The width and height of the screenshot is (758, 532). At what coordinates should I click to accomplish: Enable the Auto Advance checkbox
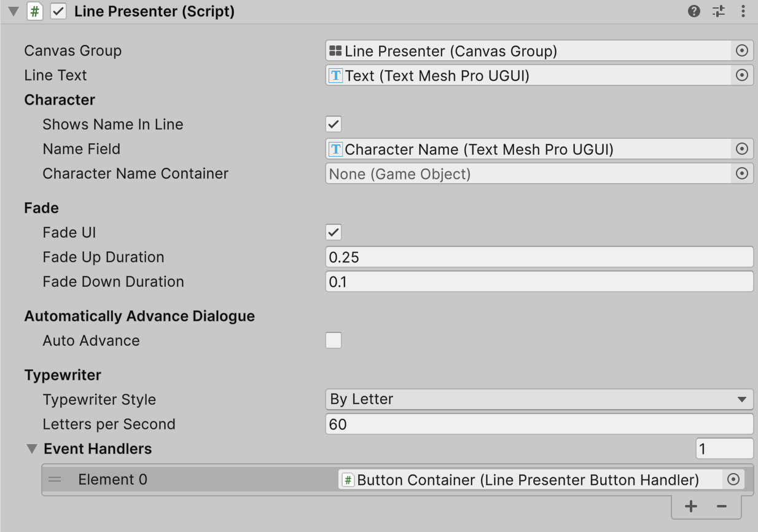pyautogui.click(x=334, y=341)
